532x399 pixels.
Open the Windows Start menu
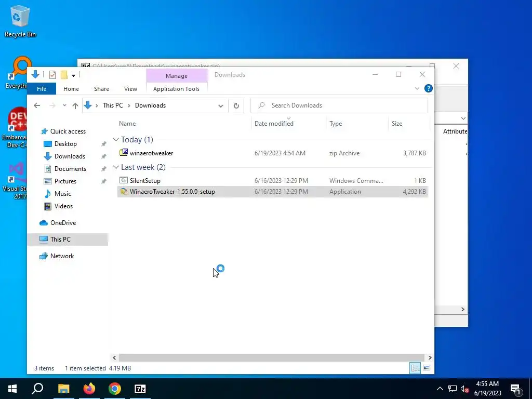pos(12,389)
